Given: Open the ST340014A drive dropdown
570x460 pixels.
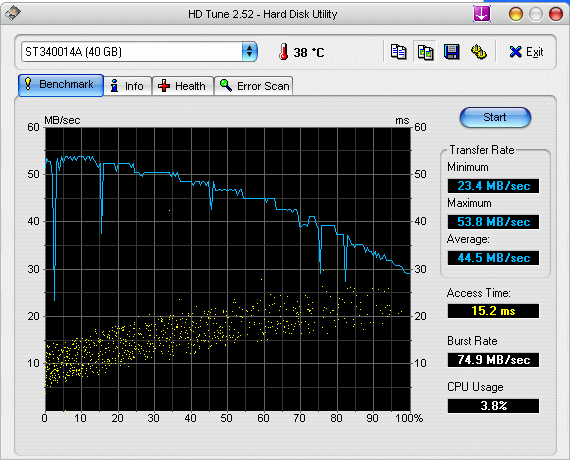Looking at the screenshot, I should tap(139, 52).
